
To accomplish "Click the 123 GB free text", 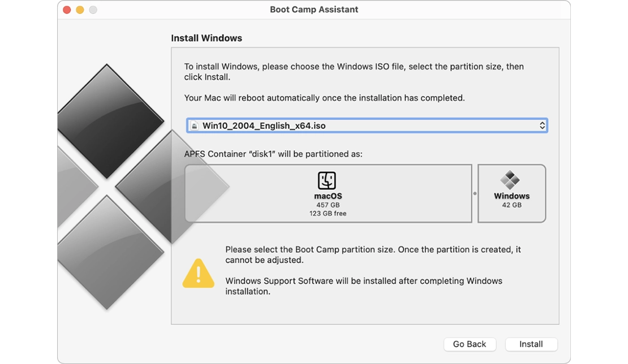I will pos(328,214).
